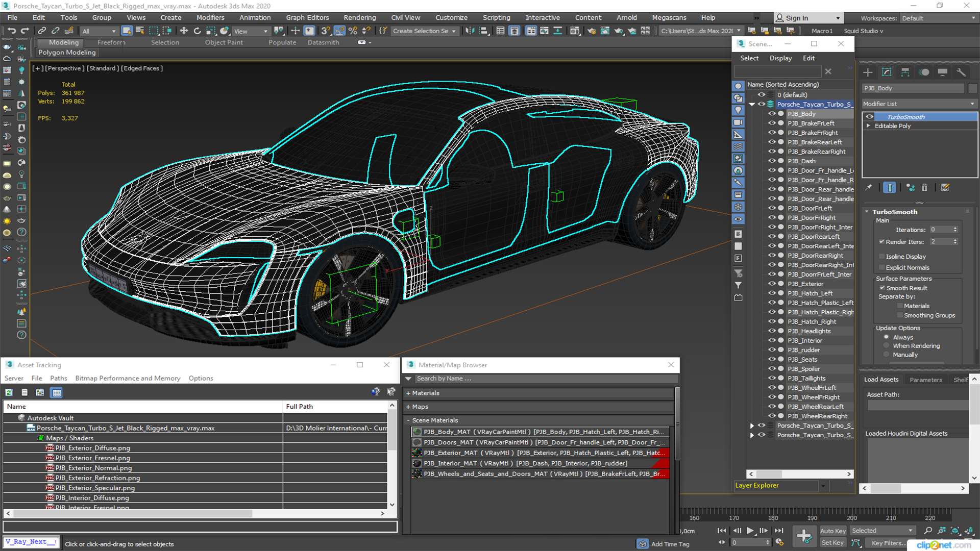
Task: Click Make Unique modifier icon
Action: [910, 188]
